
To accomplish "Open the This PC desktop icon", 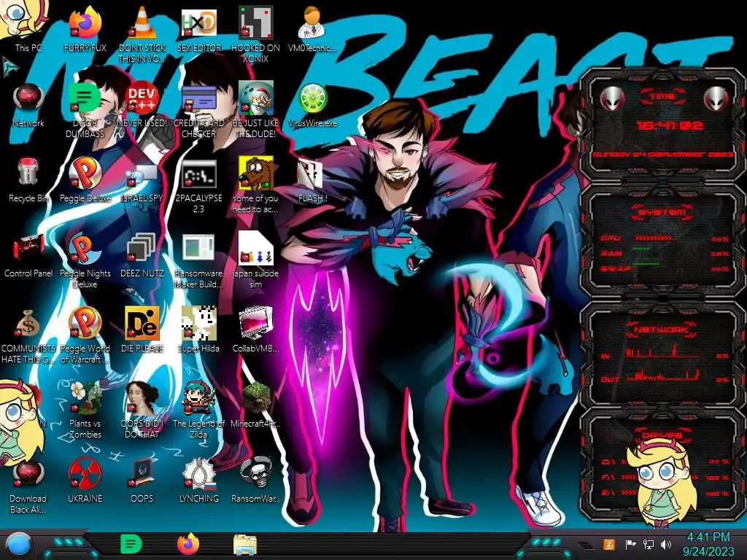I will coord(28,29).
